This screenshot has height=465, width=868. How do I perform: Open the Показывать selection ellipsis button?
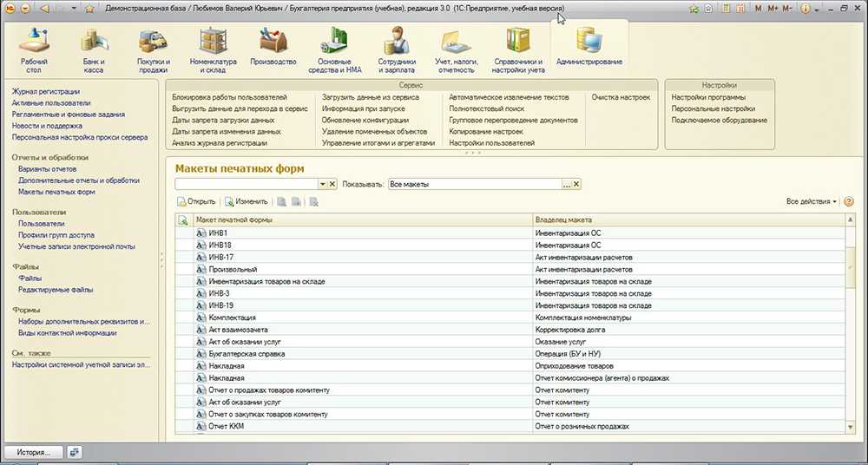pos(566,185)
